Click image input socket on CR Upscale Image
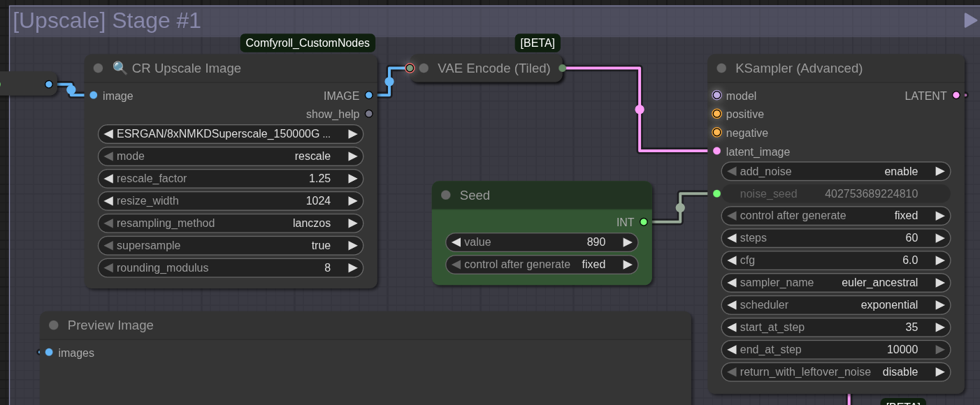Viewport: 980px width, 405px height. coord(94,96)
